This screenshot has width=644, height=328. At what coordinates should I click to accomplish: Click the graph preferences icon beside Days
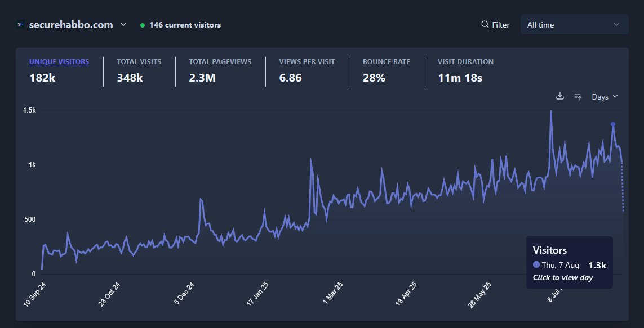pos(578,96)
